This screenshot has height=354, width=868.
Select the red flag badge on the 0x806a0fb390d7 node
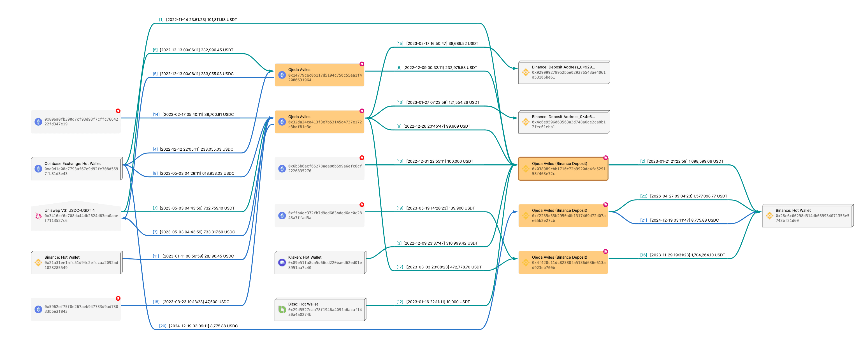[x=118, y=111]
